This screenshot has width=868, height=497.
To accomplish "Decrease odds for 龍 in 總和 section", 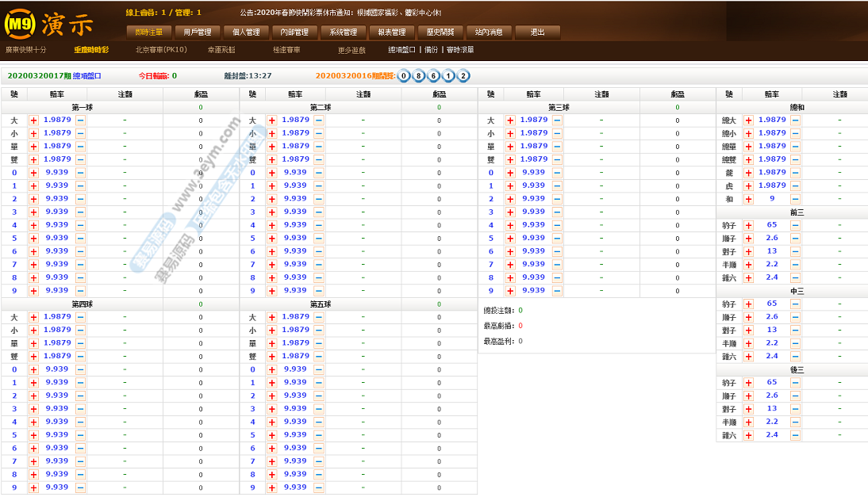I will click(x=795, y=173).
